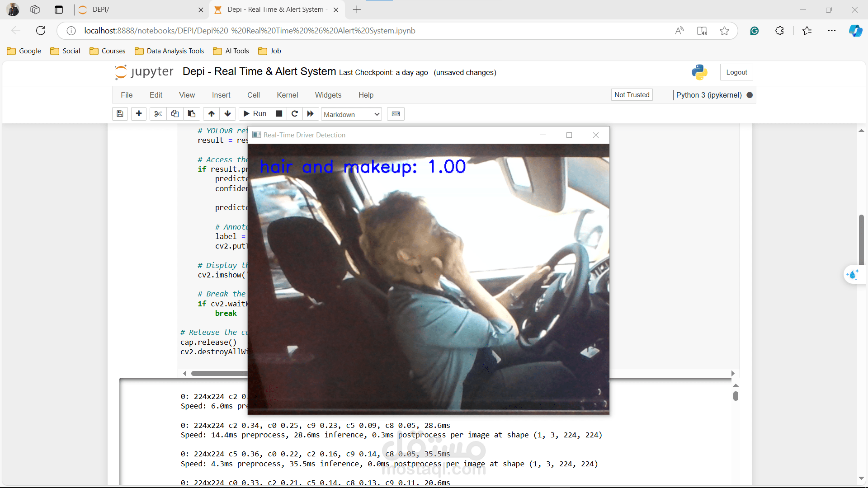Close the Depi Real Time & Alert System tab
Image resolution: width=868 pixels, height=488 pixels.
(x=336, y=9)
